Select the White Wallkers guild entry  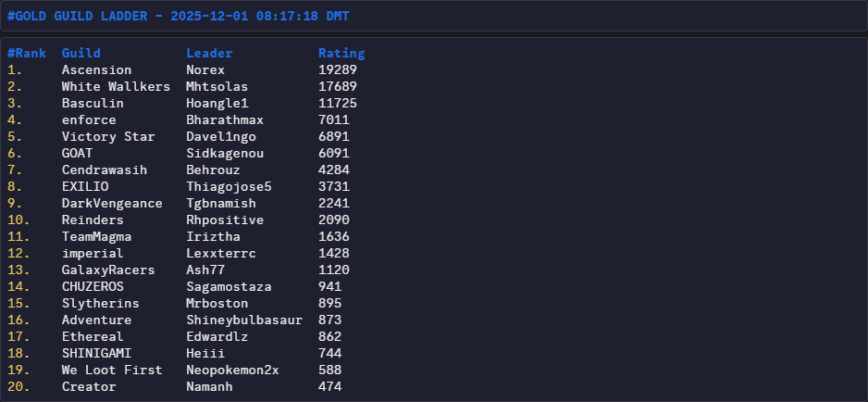pyautogui.click(x=116, y=86)
